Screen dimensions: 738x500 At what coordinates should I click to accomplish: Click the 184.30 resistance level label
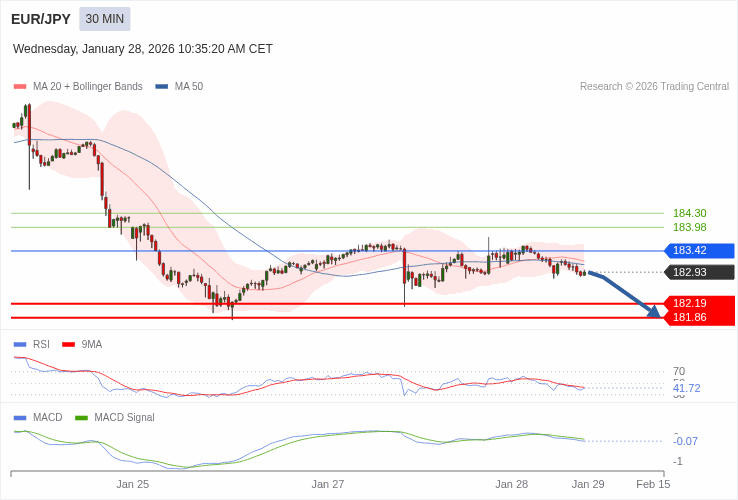690,213
